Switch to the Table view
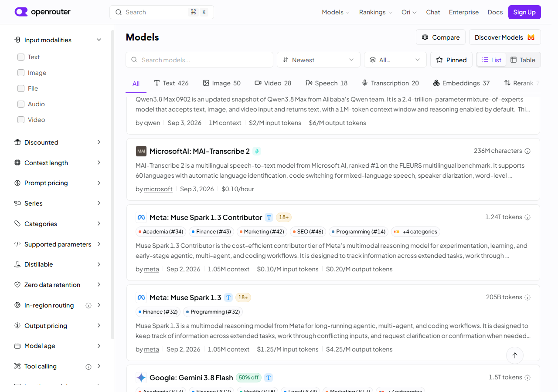558x392 pixels. tap(523, 60)
